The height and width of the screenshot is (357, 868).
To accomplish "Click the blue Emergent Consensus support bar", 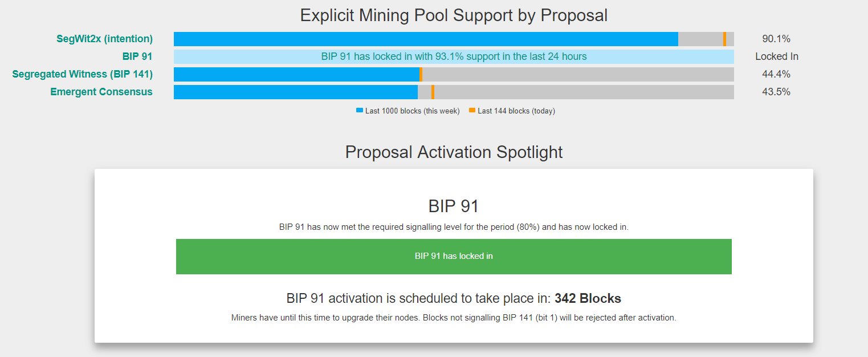I will [295, 92].
